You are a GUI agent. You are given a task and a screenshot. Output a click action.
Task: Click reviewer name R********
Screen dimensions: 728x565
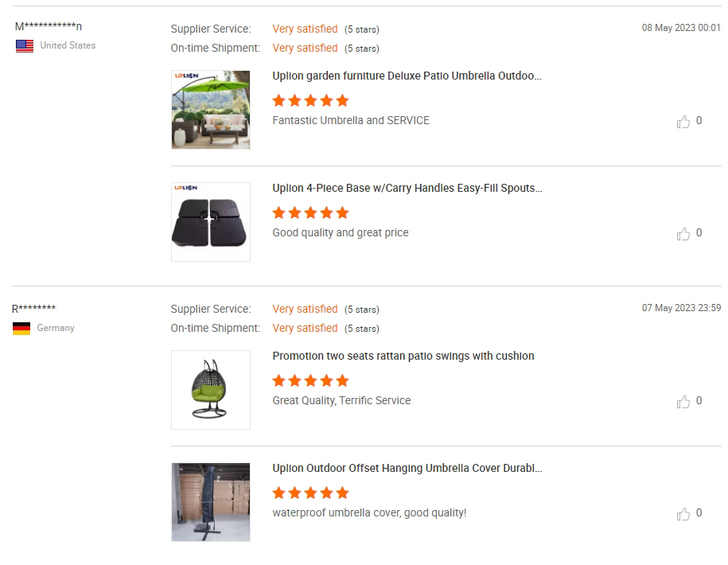[x=33, y=309]
